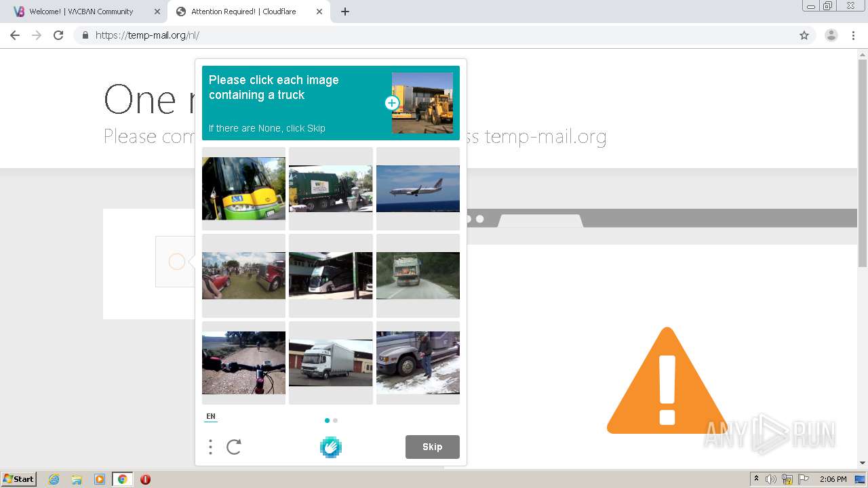Select the loaded truck on road image
Image resolution: width=868 pixels, height=488 pixels.
click(x=418, y=276)
